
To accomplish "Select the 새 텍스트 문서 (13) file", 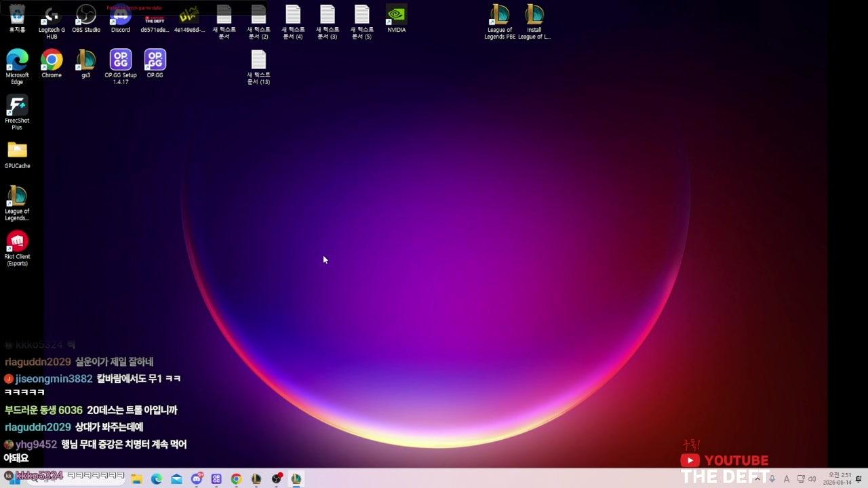I will (258, 68).
